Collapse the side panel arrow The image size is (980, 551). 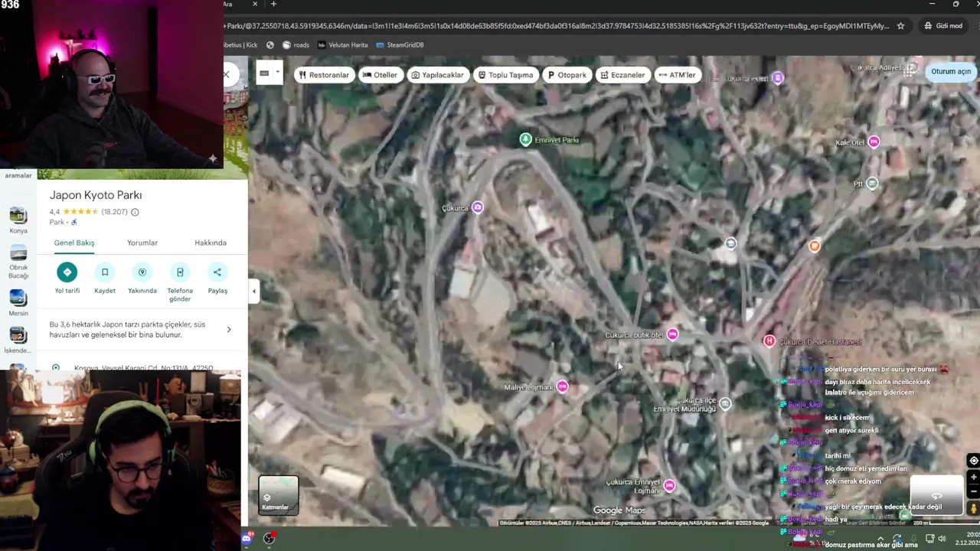click(254, 291)
